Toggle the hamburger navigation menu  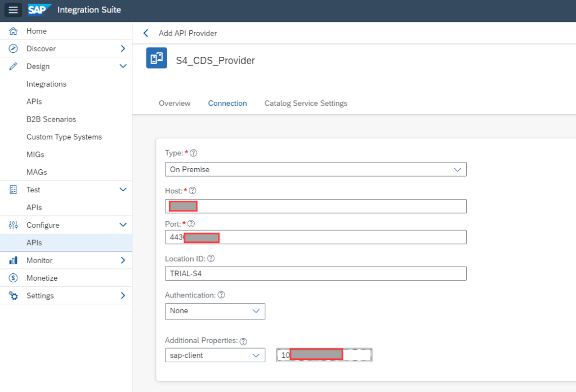[14, 10]
